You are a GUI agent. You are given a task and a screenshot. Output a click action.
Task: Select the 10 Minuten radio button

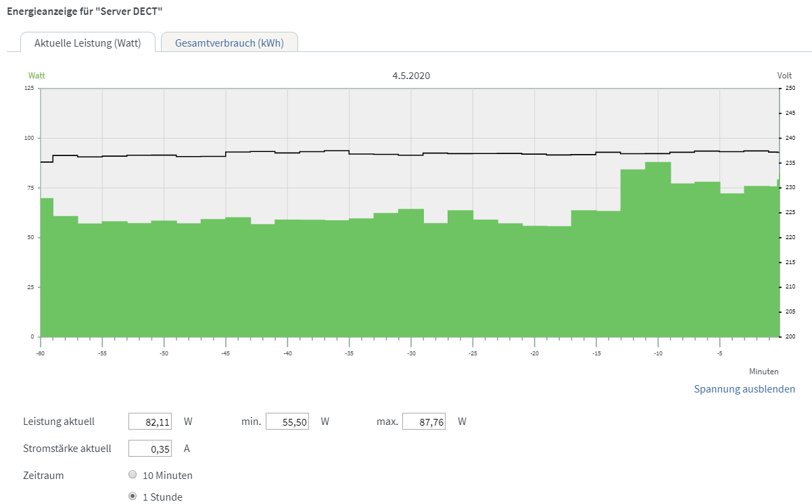point(133,475)
